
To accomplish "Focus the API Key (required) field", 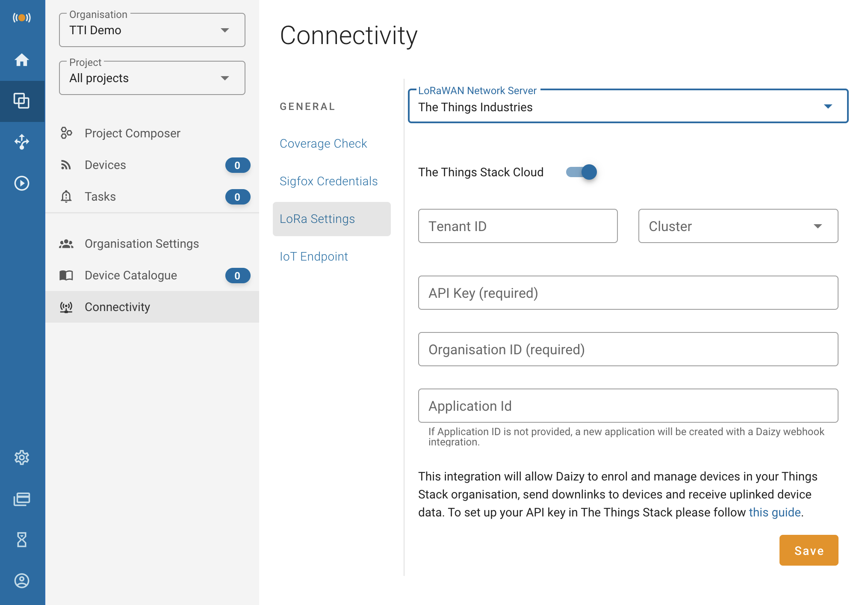I will coord(628,293).
